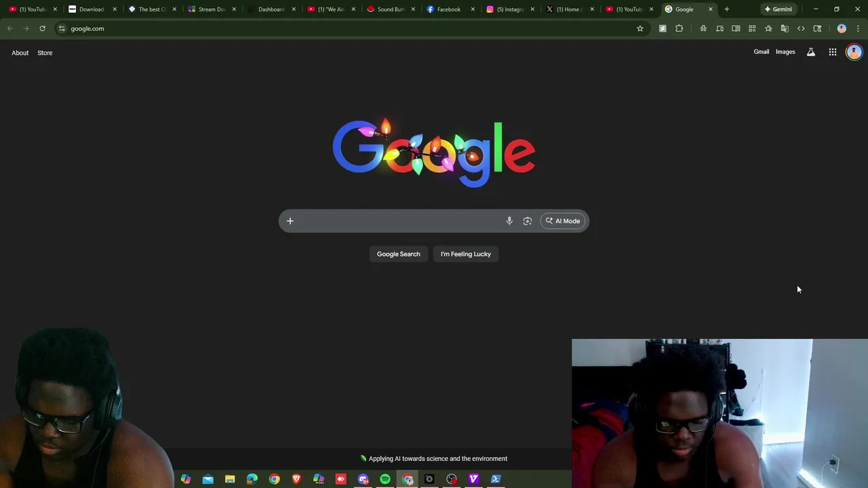868x488 pixels.
Task: Open the Extensions puzzle icon
Action: coord(679,28)
